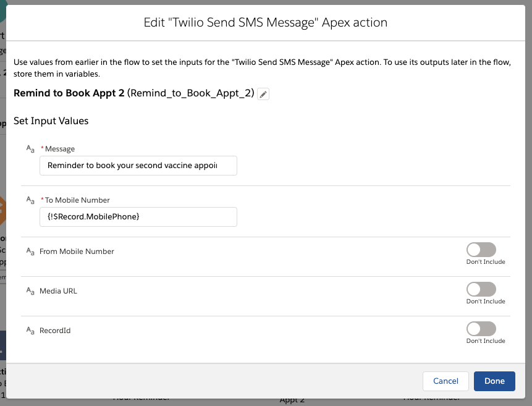Cancel the Apex action edit
Image resolution: width=532 pixels, height=406 pixels.
(x=445, y=381)
